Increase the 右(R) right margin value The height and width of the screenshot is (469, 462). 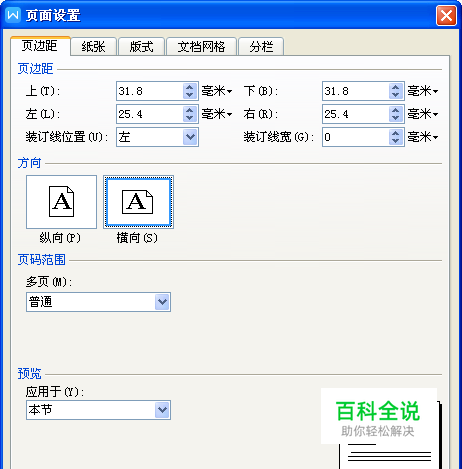click(396, 110)
